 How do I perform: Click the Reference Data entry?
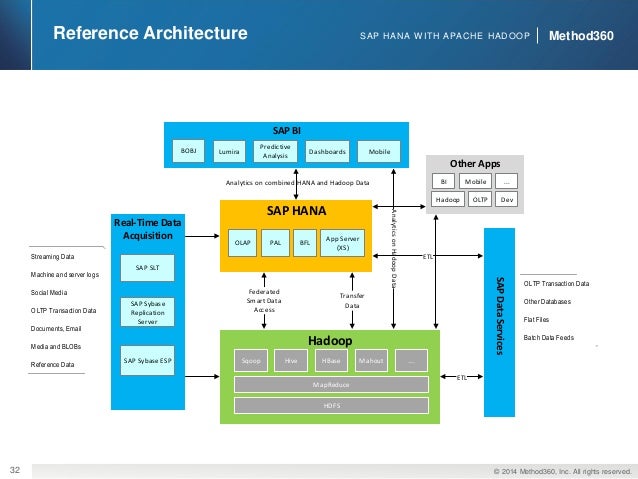point(52,364)
